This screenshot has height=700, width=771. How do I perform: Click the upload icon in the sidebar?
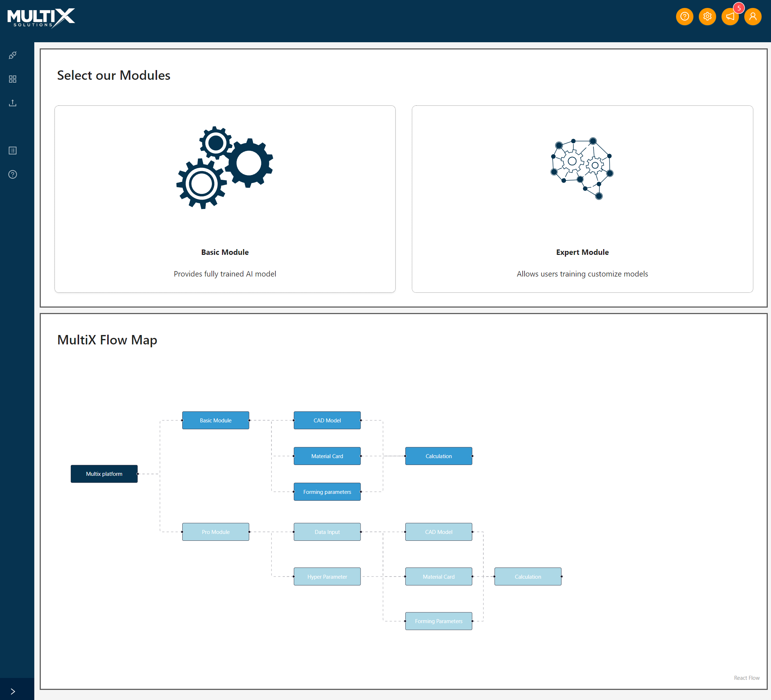(x=13, y=103)
